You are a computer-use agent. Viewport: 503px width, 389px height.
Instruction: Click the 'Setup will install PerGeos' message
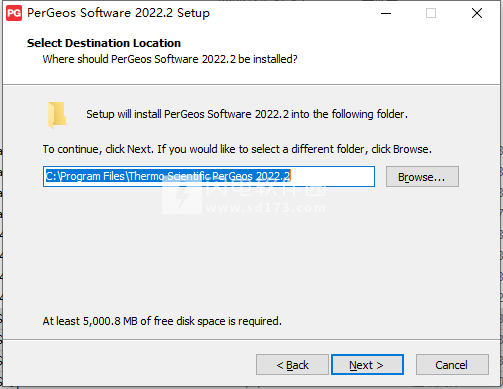coord(247,114)
